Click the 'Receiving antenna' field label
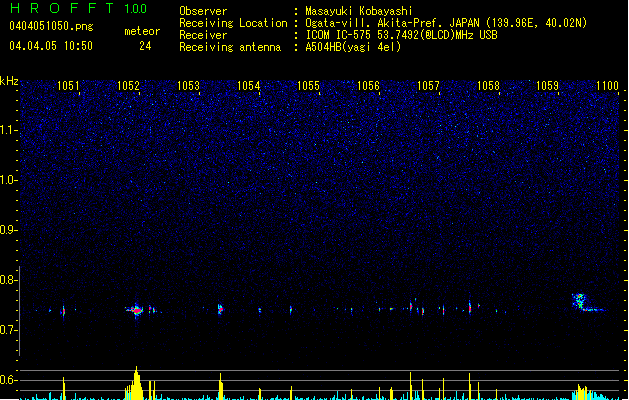This screenshot has height=400, width=629. point(230,47)
